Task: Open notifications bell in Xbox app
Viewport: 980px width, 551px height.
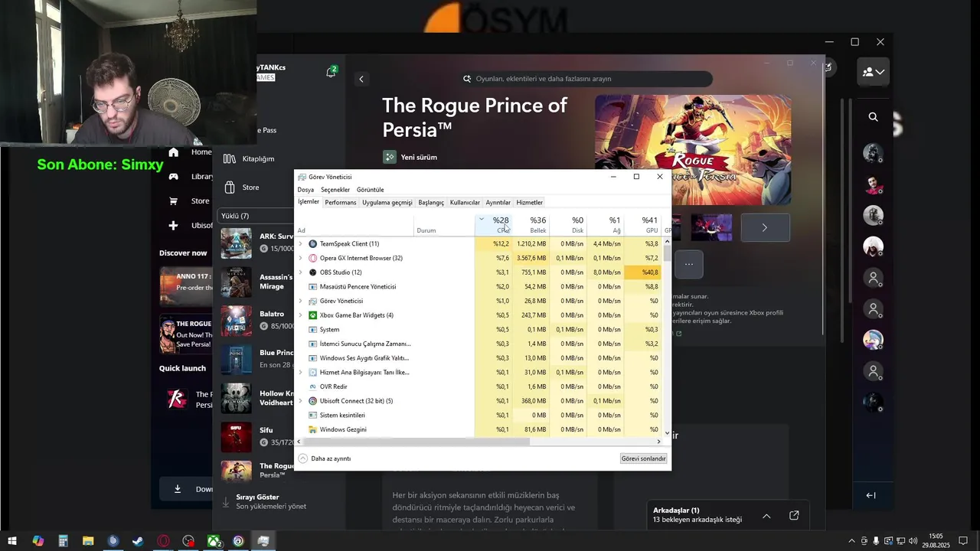Action: coord(331,72)
